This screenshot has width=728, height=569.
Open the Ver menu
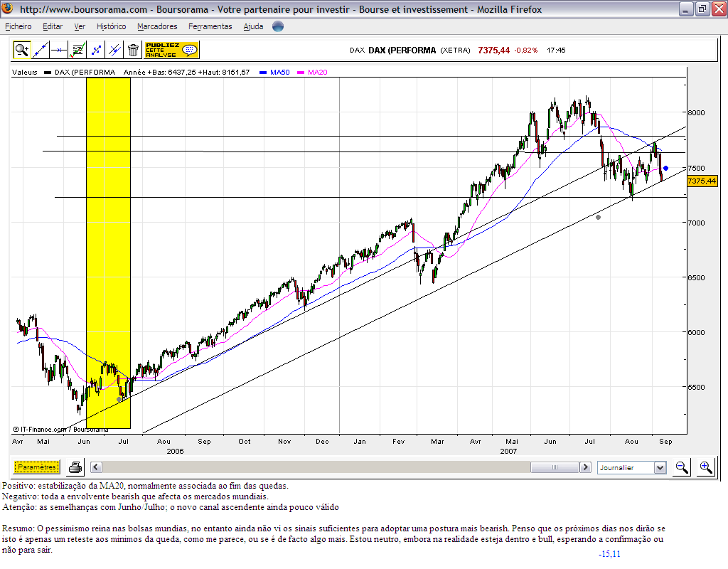pyautogui.click(x=80, y=26)
